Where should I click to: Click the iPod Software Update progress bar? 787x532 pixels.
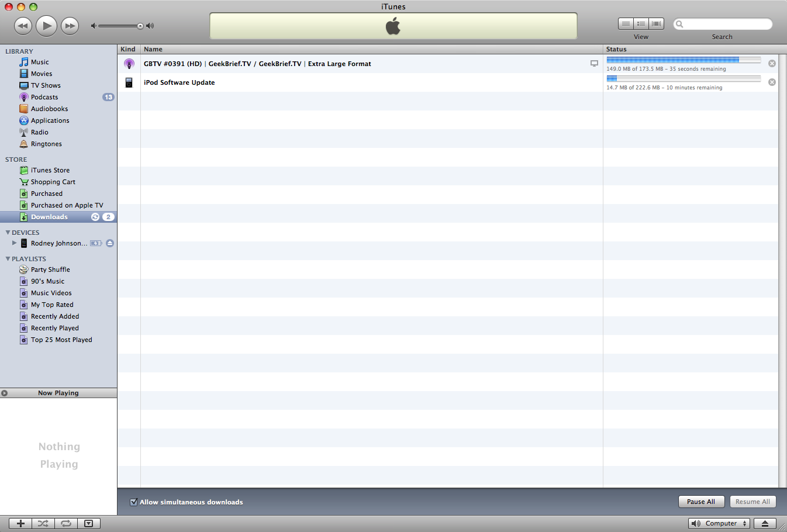point(684,78)
